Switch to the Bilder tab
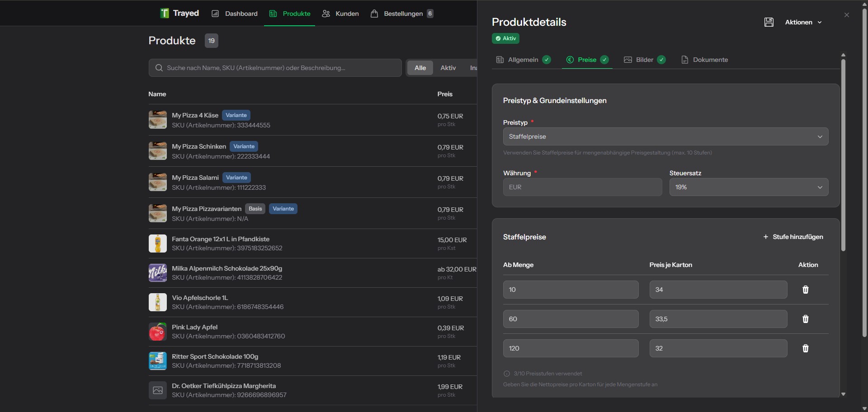868x412 pixels. point(644,59)
